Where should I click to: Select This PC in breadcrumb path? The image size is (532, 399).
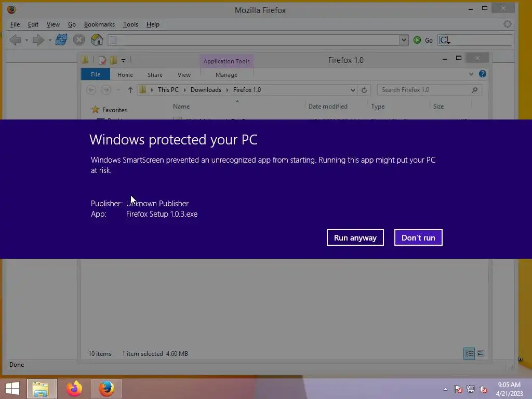coord(168,90)
